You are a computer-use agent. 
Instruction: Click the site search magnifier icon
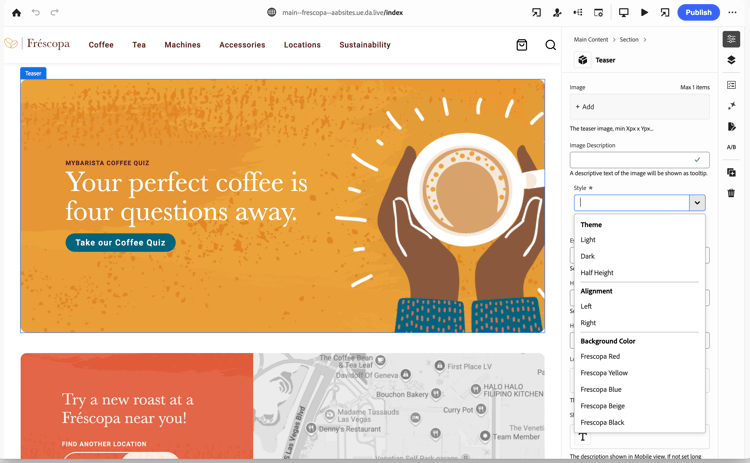(x=551, y=45)
